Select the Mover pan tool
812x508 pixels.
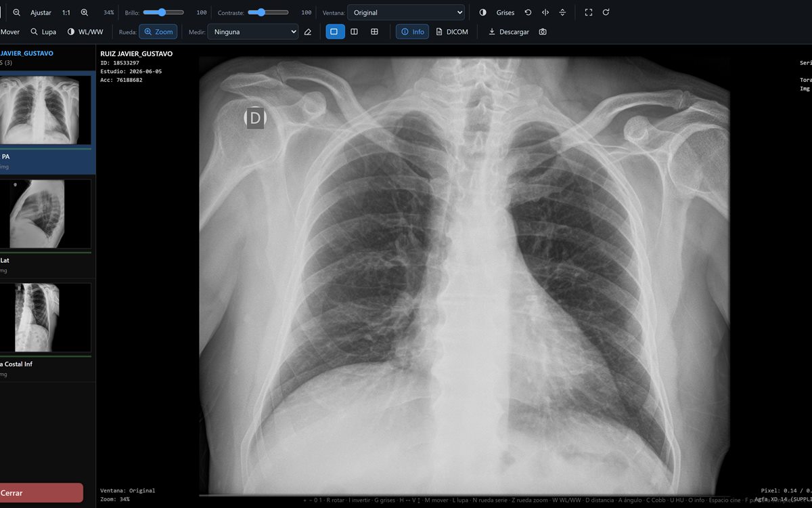10,32
